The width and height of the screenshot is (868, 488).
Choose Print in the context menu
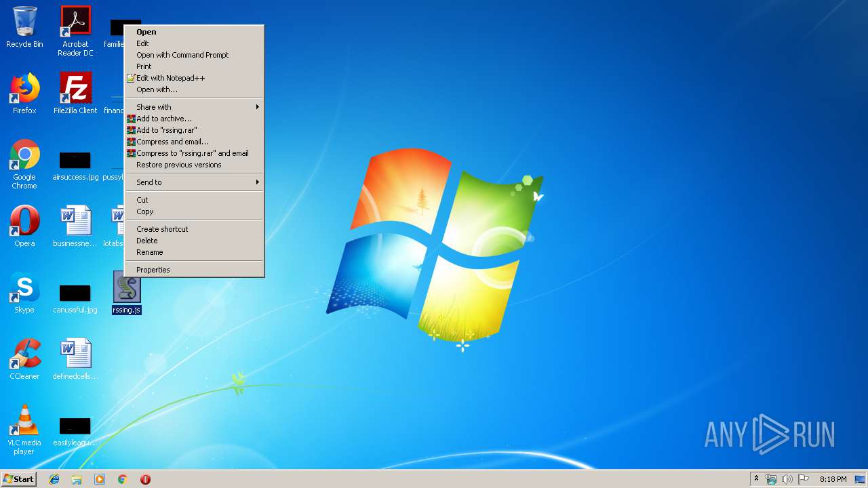pos(194,66)
